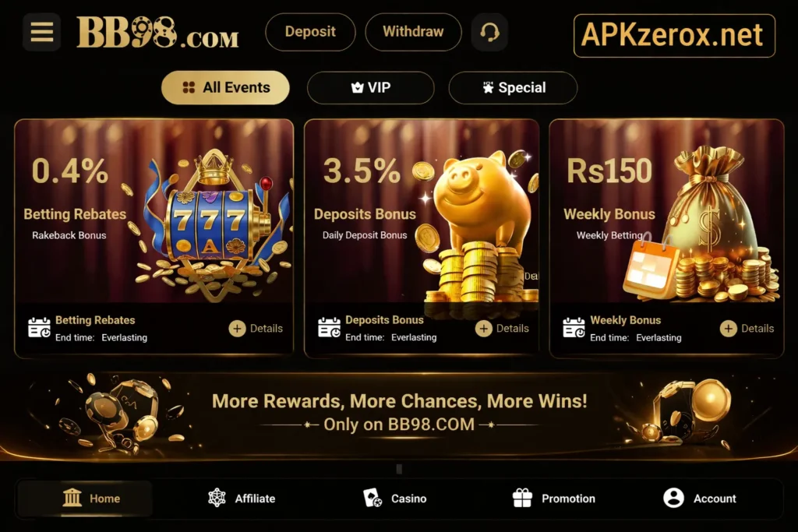Expand Details for Deposits Bonus

click(503, 329)
